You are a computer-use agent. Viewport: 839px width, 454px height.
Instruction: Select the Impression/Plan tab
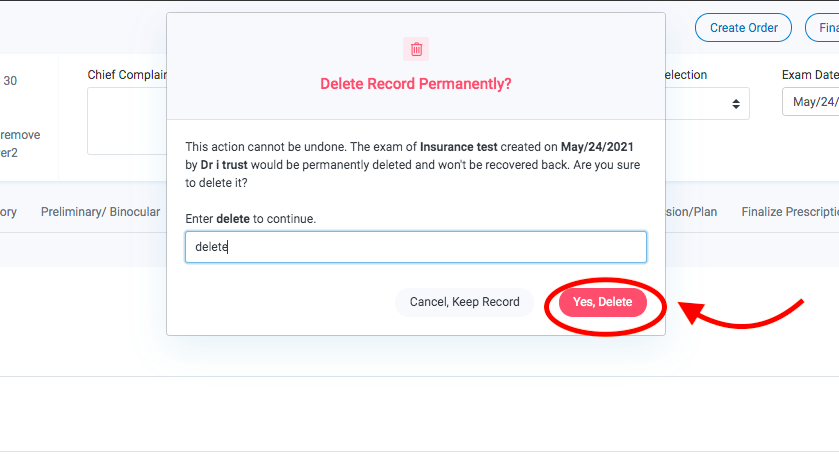[x=691, y=212]
